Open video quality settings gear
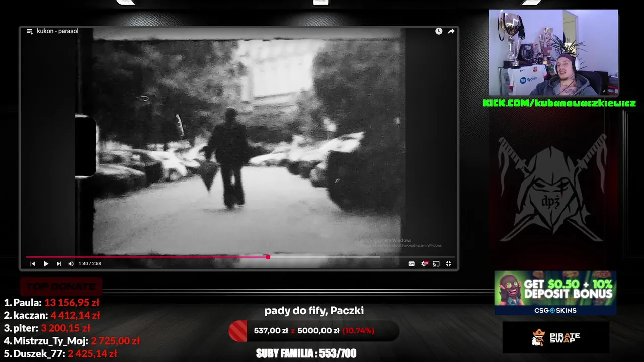The image size is (644, 362). [x=424, y=264]
